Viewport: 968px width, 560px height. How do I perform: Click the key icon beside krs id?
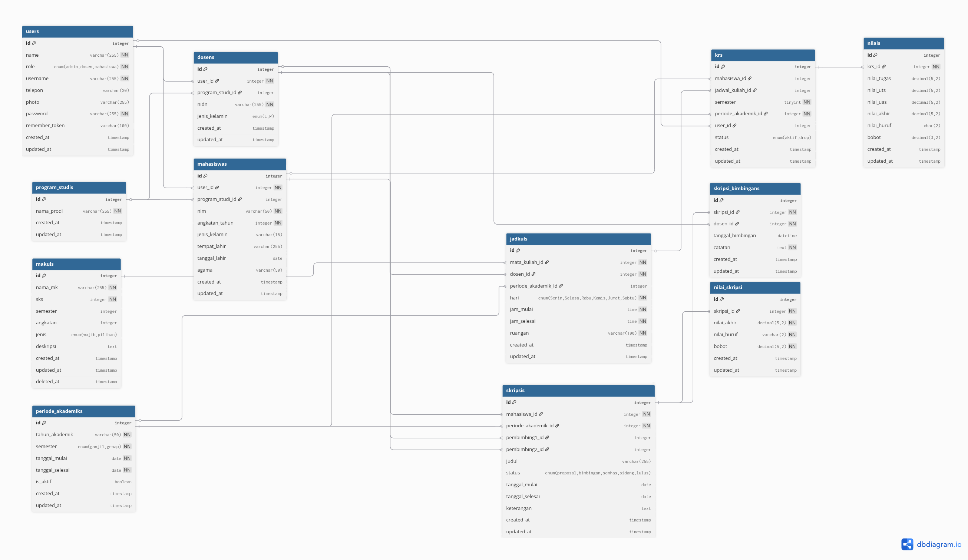[x=723, y=67]
